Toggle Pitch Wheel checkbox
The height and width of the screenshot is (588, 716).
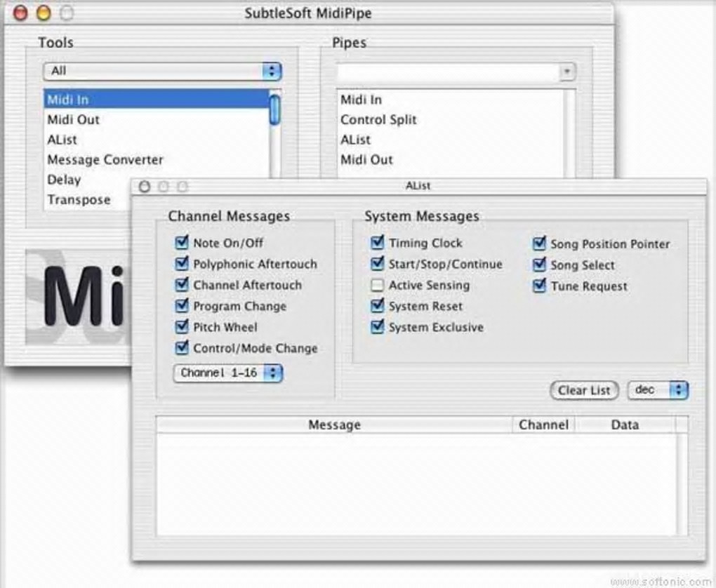[182, 326]
